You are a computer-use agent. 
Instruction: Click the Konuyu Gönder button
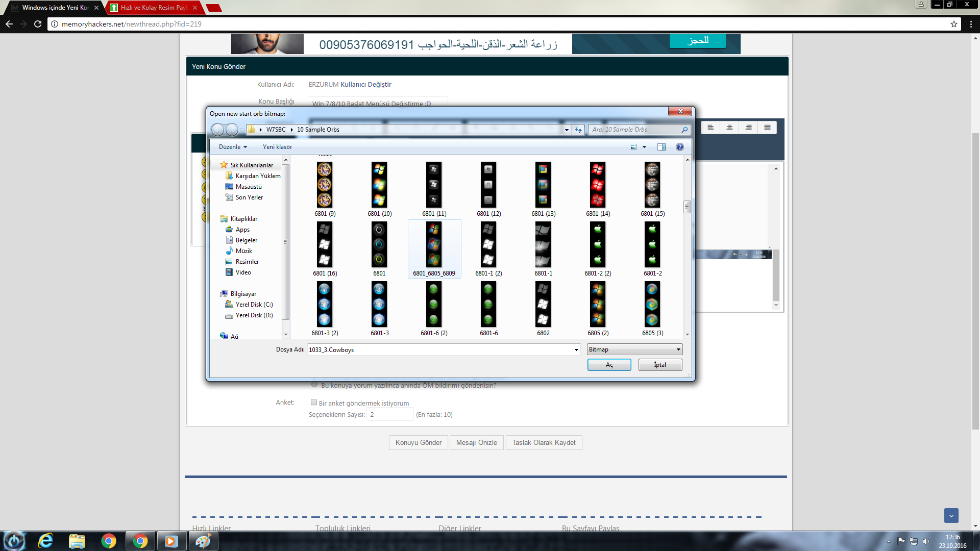pos(419,442)
